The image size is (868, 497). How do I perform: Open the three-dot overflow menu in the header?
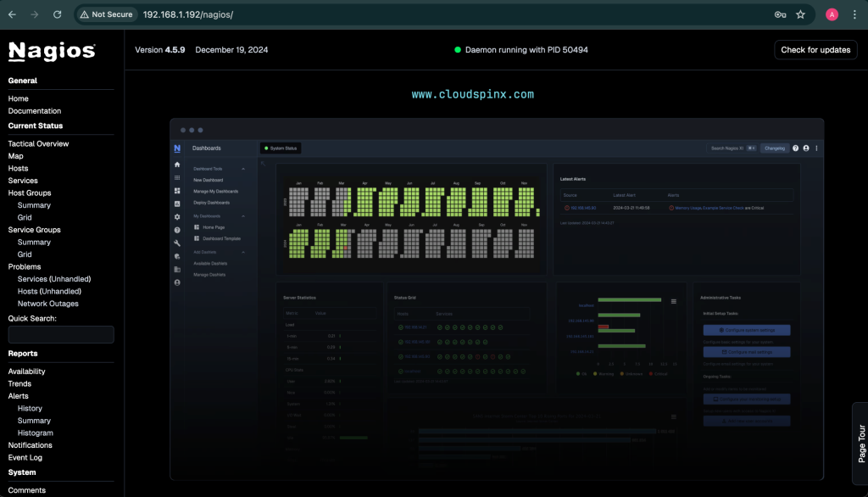pos(817,148)
